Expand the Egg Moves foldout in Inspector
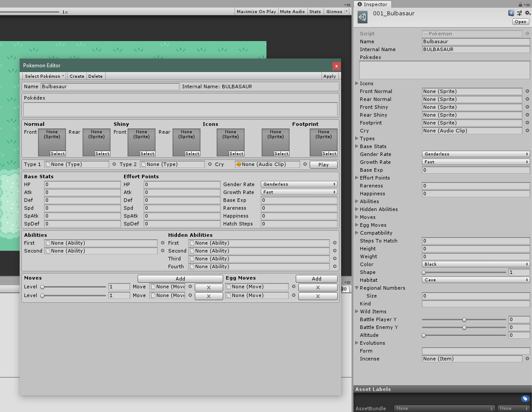 (357, 225)
